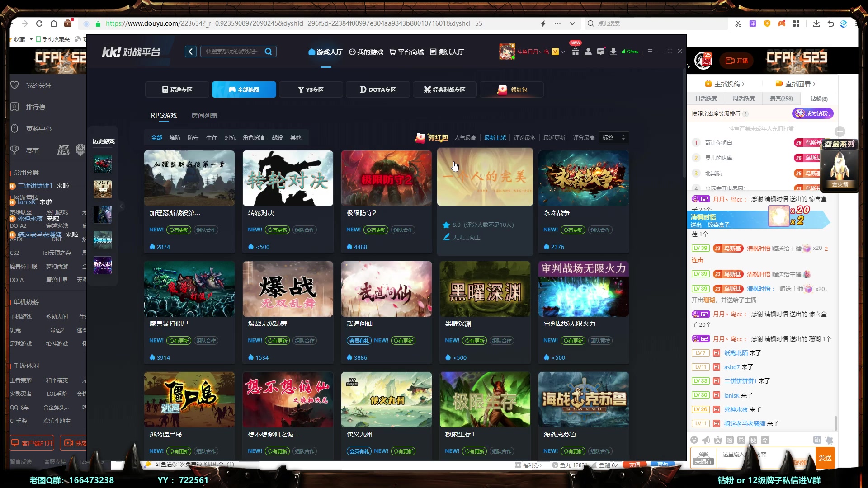The image size is (868, 488).
Task: Click the 开播 start streaming button
Action: pos(737,61)
